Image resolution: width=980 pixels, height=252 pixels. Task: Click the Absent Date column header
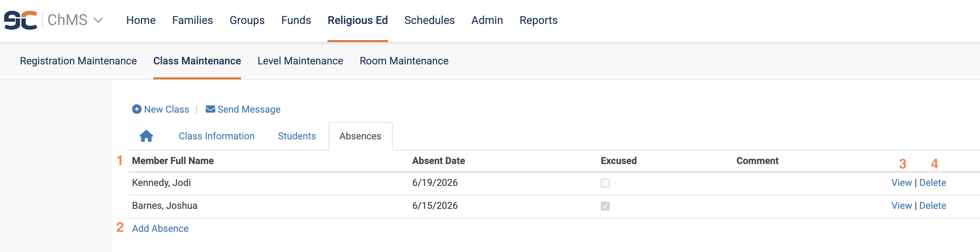438,161
